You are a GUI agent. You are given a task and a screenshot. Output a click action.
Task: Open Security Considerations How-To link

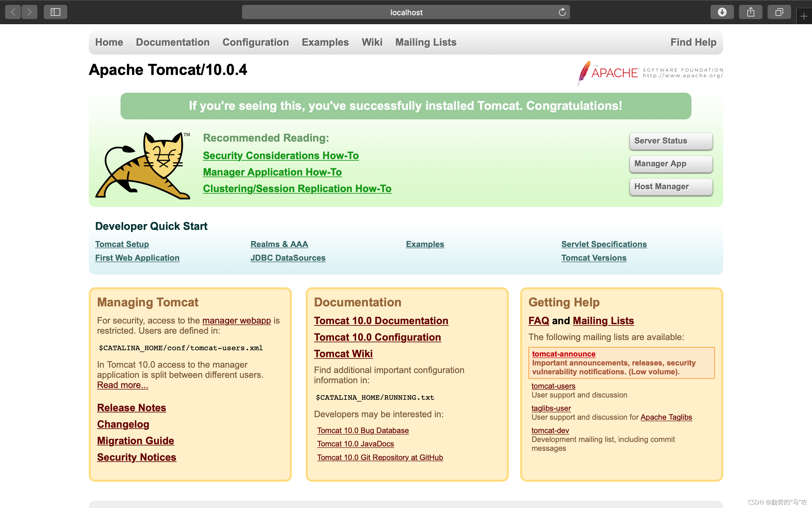281,156
